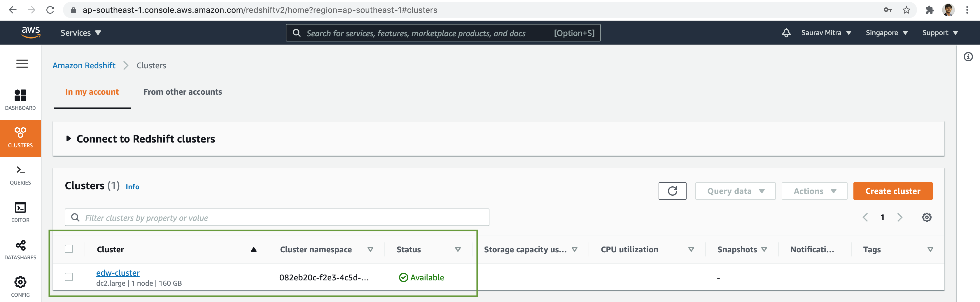Expand Connect to Redshift clusters section
Viewport: 980px width, 302px height.
(69, 139)
